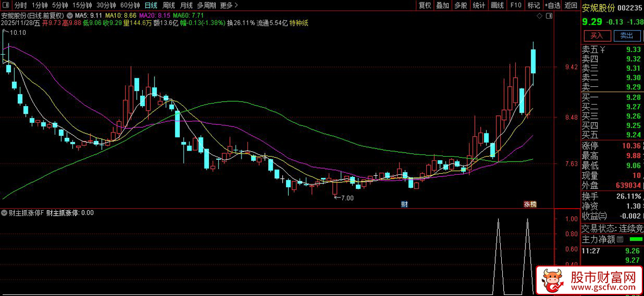The width and height of the screenshot is (644, 296).
Task: Select the 周线 weekly period tab
Action: [169, 5]
